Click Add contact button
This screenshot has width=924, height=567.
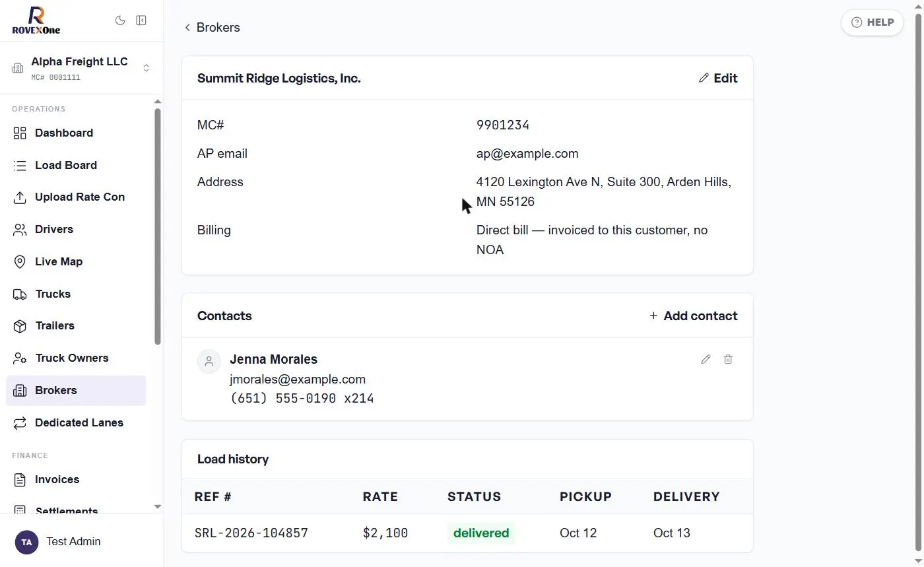point(693,316)
